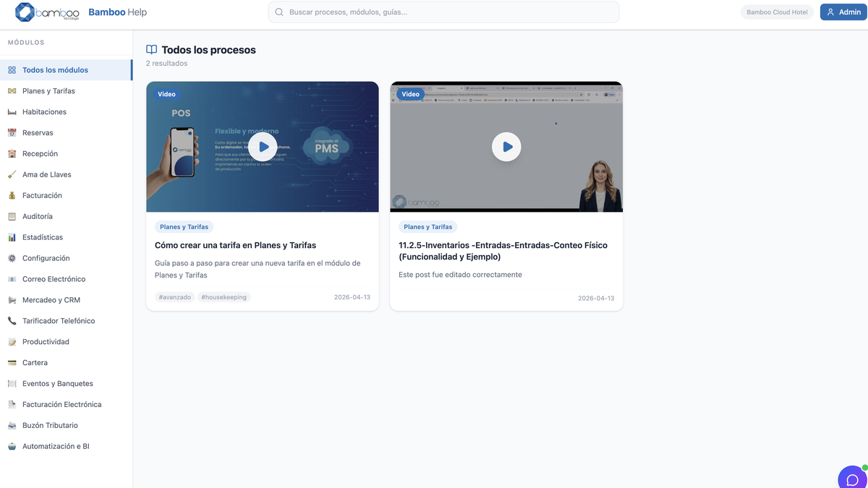Click the Reservas calendar icon in sidebar
The height and width of the screenshot is (488, 868).
(12, 133)
